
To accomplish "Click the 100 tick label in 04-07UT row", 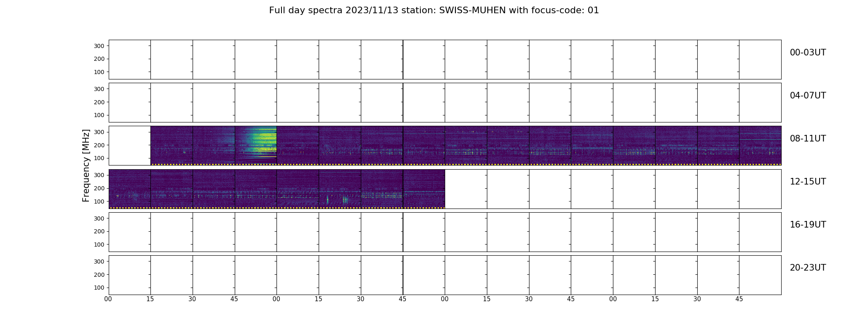I will click(99, 115).
